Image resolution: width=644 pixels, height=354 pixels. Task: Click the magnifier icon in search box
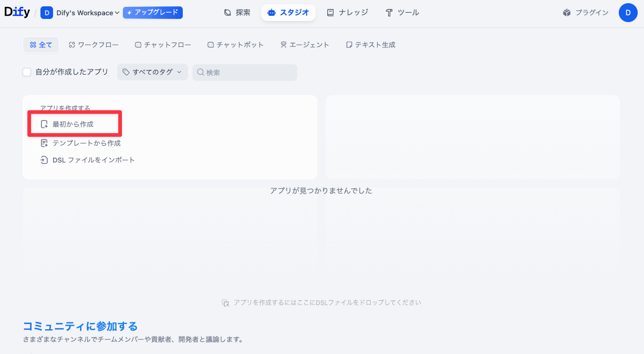click(x=200, y=73)
